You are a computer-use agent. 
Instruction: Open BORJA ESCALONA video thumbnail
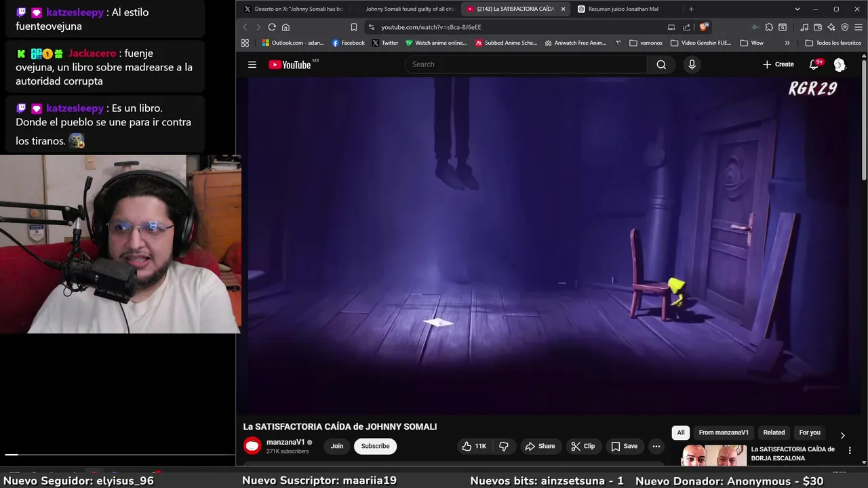(713, 455)
